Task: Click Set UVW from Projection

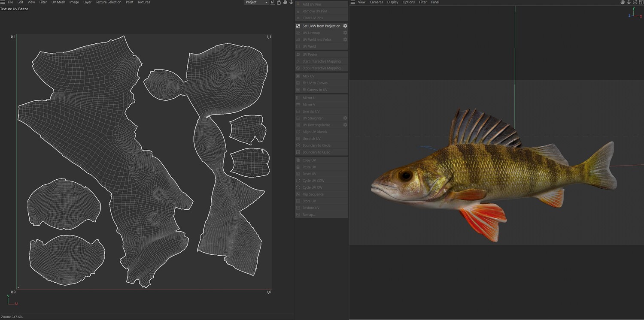Action: click(x=321, y=26)
